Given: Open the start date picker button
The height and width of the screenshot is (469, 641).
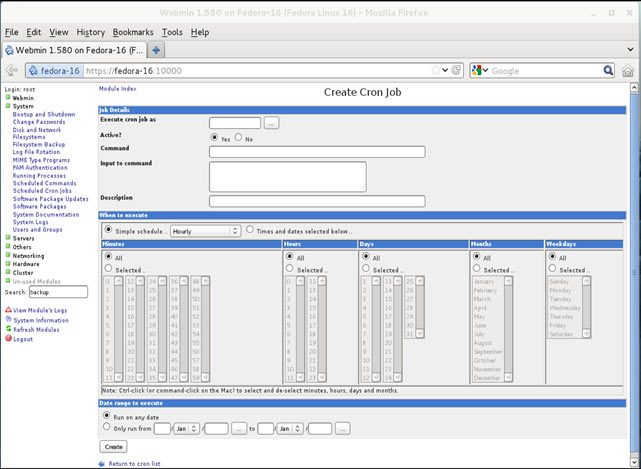Looking at the screenshot, I should click(239, 429).
